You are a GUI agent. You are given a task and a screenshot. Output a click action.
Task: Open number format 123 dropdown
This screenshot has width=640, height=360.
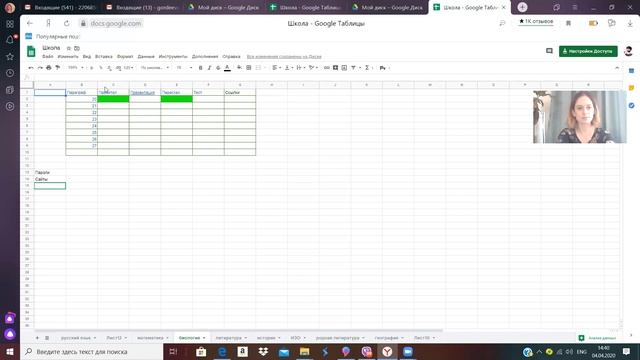[129, 68]
